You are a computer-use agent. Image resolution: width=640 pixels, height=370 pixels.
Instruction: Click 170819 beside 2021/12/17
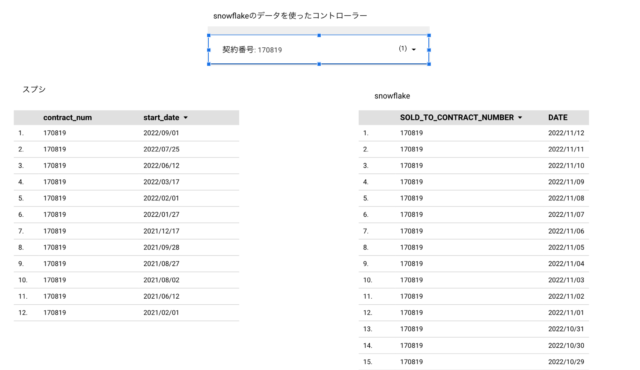pyautogui.click(x=55, y=231)
